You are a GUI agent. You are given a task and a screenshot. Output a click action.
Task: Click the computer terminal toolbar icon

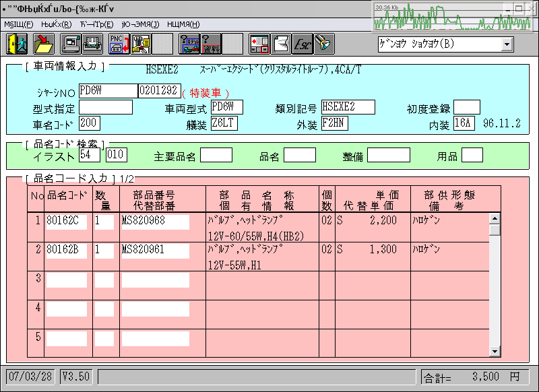click(x=71, y=44)
